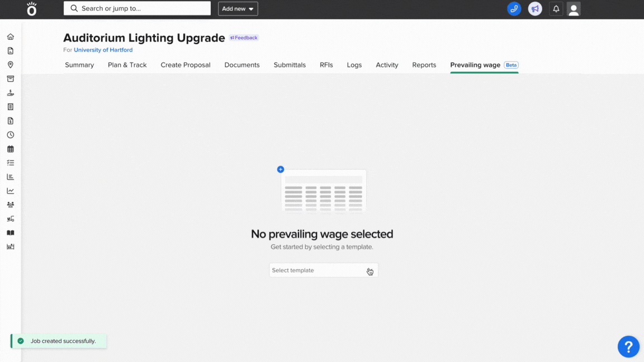Image resolution: width=644 pixels, height=362 pixels.
Task: Expand the Add new dropdown
Action: tap(238, 9)
